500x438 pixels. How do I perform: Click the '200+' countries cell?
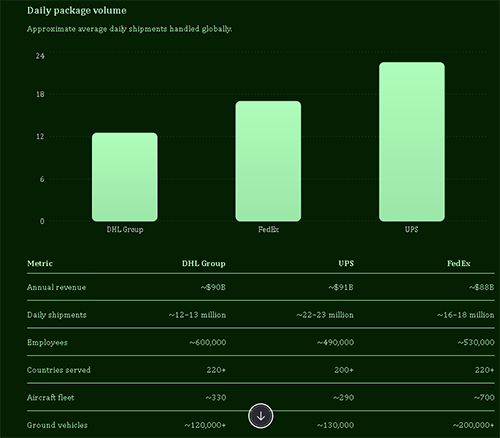(x=344, y=370)
